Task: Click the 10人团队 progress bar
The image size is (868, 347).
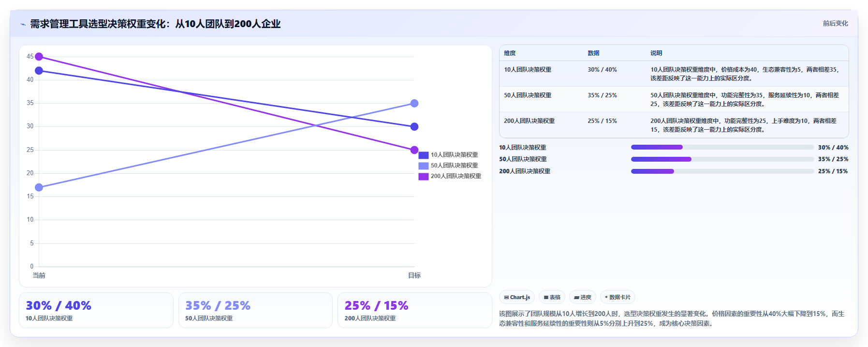Action: 722,147
